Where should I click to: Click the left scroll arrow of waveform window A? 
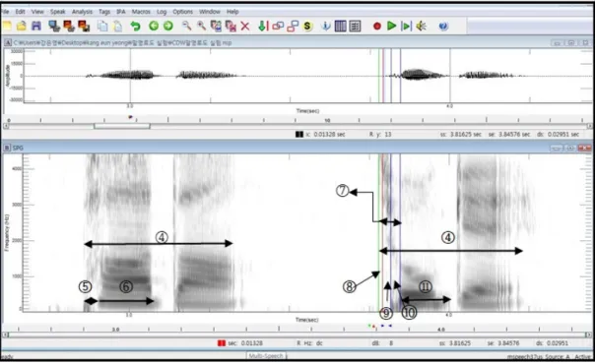point(6,126)
